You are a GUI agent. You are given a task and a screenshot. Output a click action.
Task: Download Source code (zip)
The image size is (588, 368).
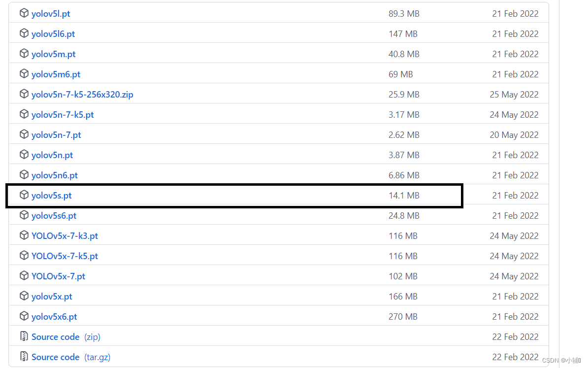(x=65, y=337)
